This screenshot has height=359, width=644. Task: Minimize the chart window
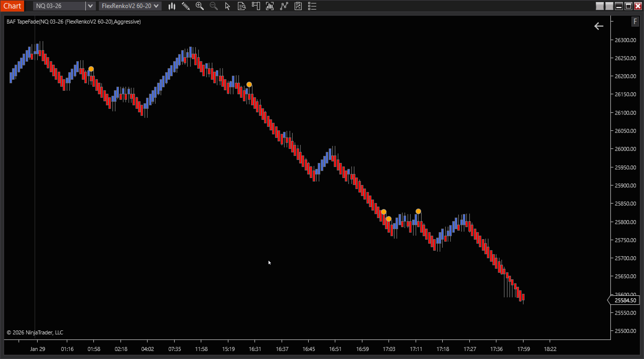coord(619,6)
